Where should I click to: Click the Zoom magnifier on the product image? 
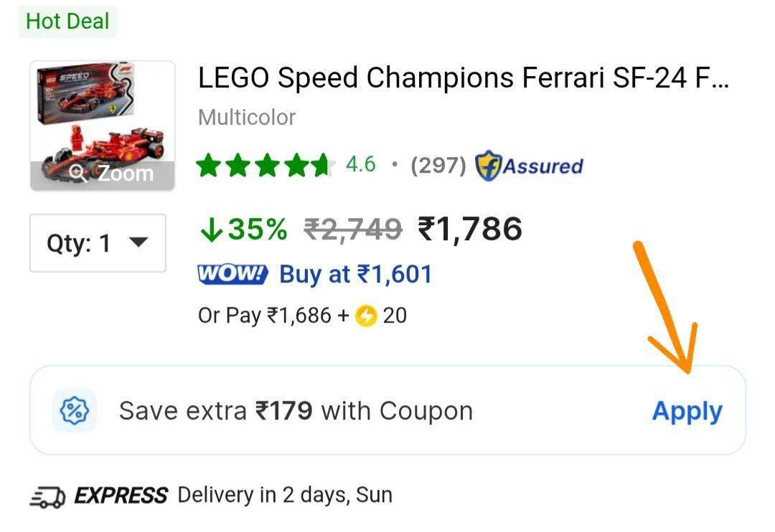point(79,174)
